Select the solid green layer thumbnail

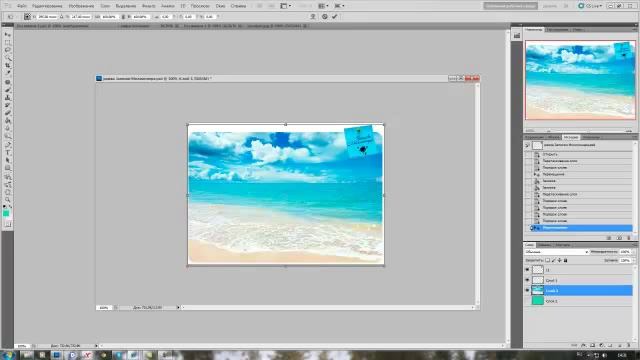coord(538,301)
